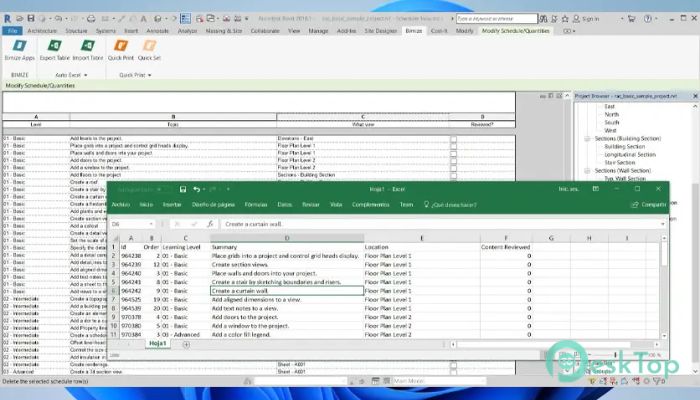Close the Project Browser panel
The image size is (700, 400).
(x=695, y=96)
